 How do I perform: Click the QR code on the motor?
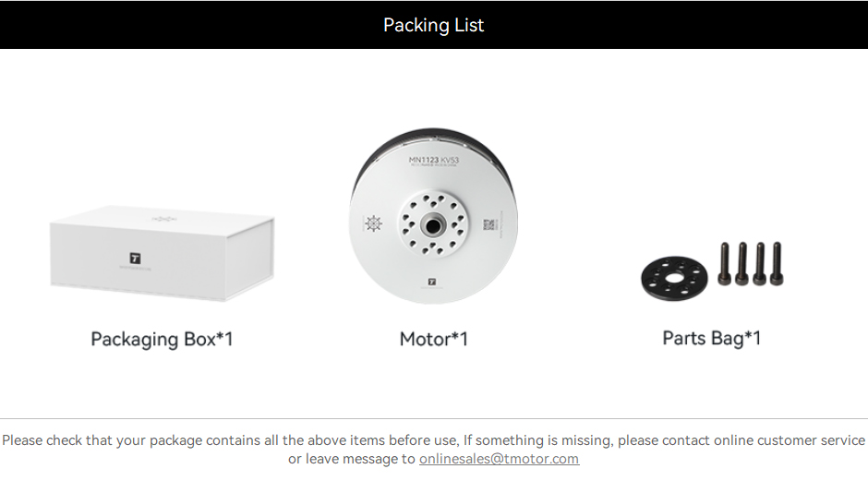tap(488, 224)
